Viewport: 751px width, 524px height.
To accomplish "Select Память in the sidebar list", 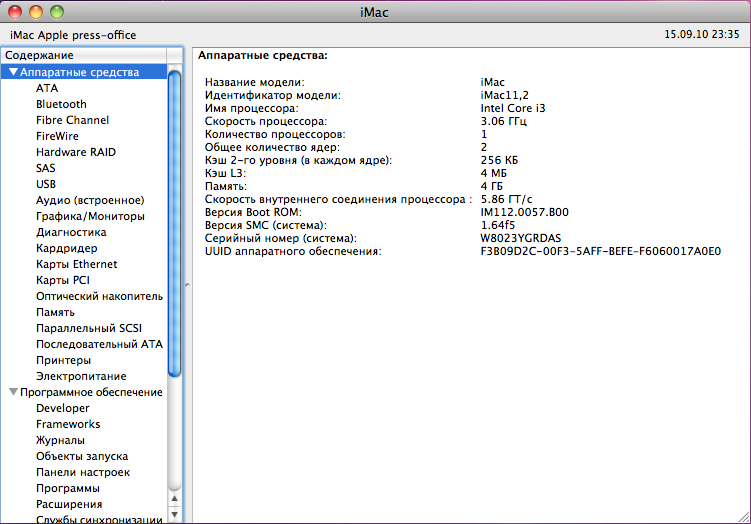I will pyautogui.click(x=55, y=312).
